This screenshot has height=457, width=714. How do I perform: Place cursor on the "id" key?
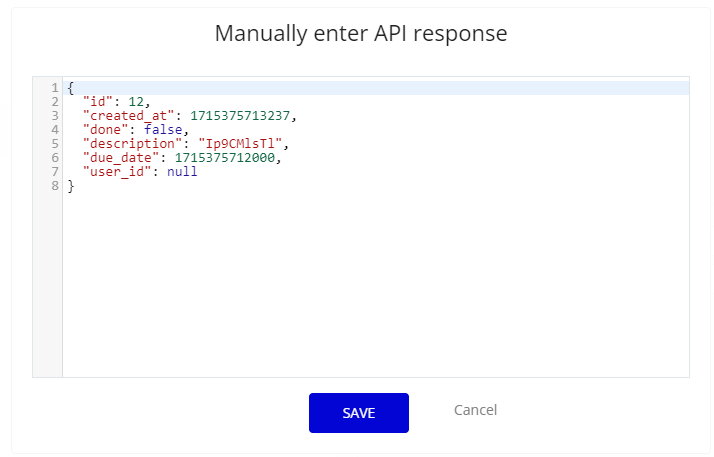point(97,102)
